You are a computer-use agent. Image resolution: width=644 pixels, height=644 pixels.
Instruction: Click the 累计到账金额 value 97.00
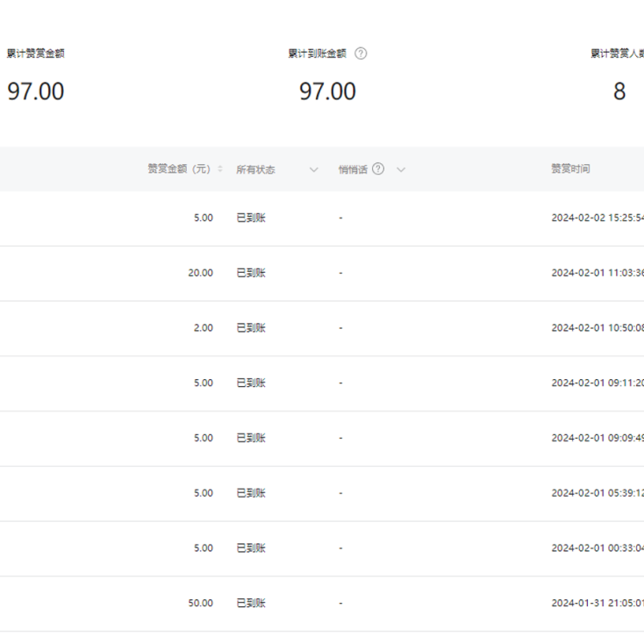click(327, 92)
